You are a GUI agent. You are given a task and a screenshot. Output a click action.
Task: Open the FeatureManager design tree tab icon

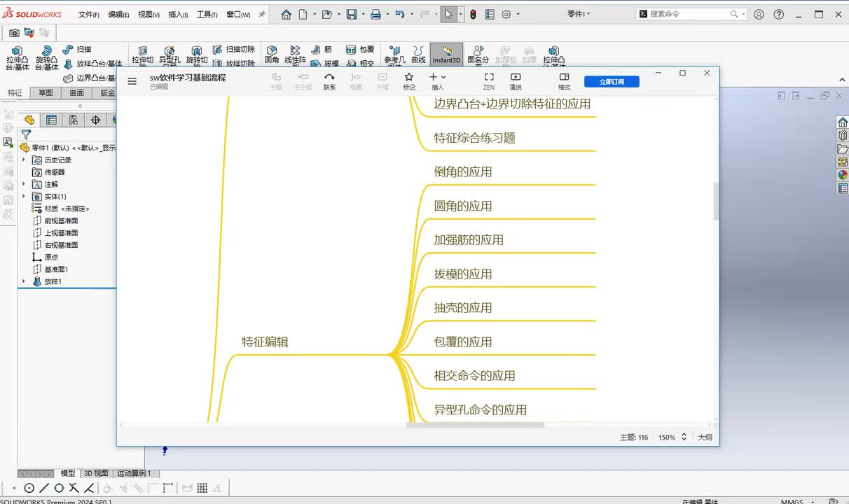[29, 120]
